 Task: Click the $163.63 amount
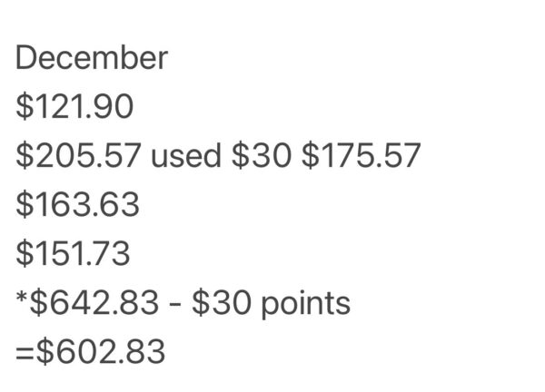78,205
